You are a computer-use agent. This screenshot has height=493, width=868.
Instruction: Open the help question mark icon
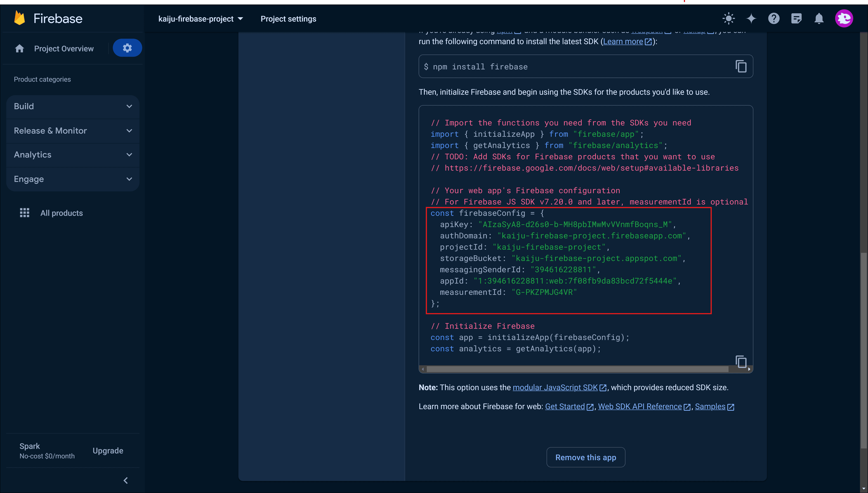click(774, 19)
